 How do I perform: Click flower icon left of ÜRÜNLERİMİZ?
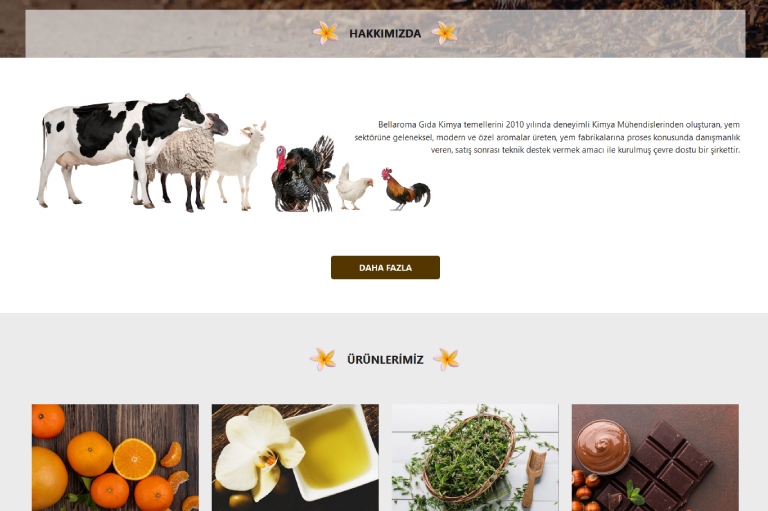click(x=323, y=359)
